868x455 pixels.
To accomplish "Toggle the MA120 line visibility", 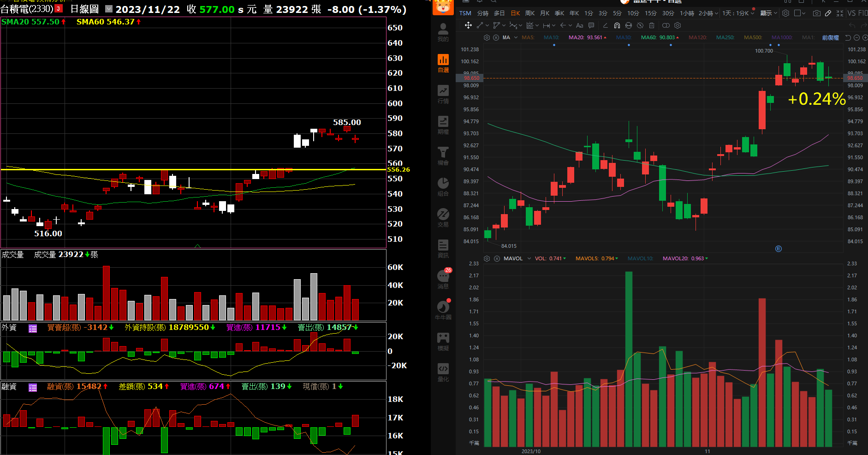I will tap(698, 37).
